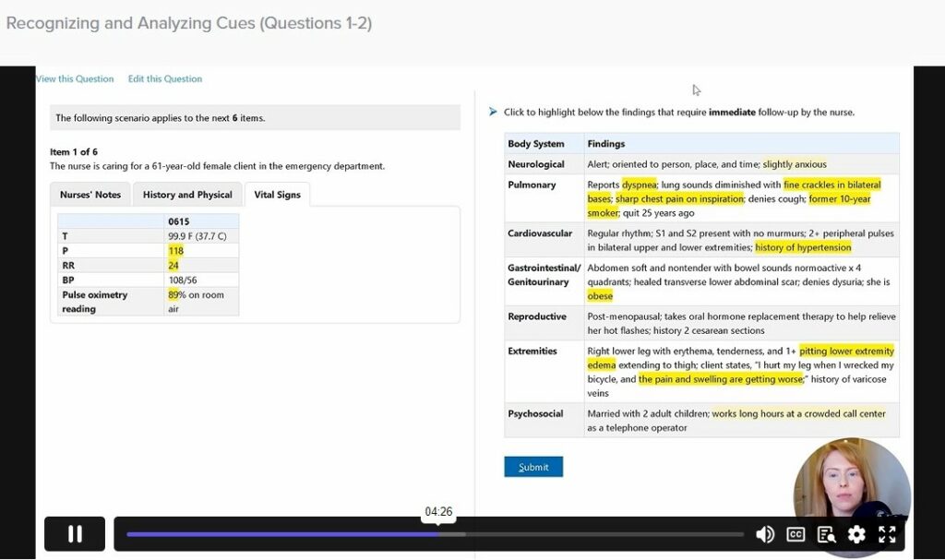Submit the highlighted findings answer
This screenshot has height=560, width=945.
coord(533,467)
